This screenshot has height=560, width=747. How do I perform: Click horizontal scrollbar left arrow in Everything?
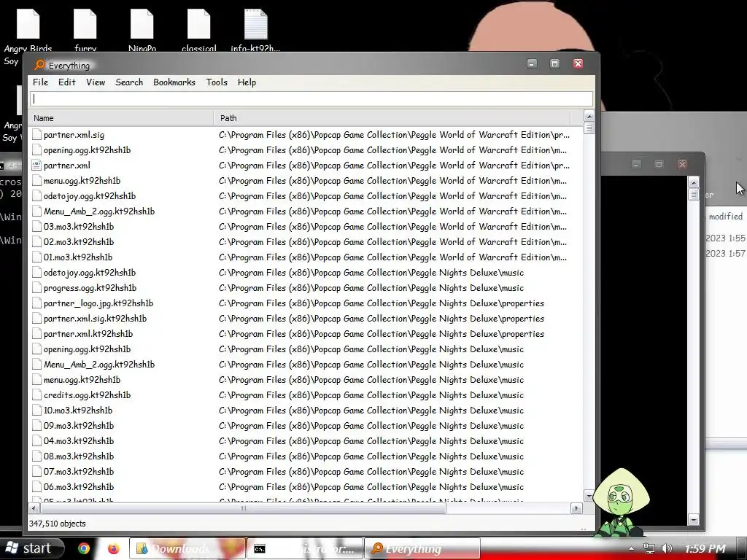tap(34, 508)
